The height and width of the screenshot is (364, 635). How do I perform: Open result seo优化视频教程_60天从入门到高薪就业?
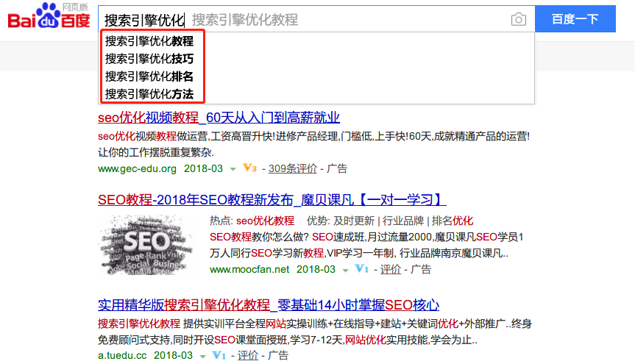point(219,118)
